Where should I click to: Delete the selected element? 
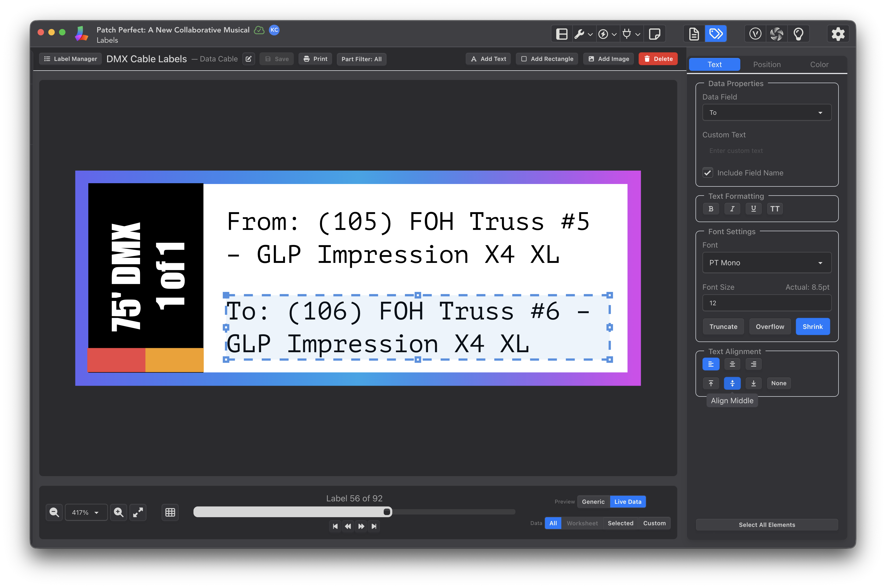click(658, 59)
